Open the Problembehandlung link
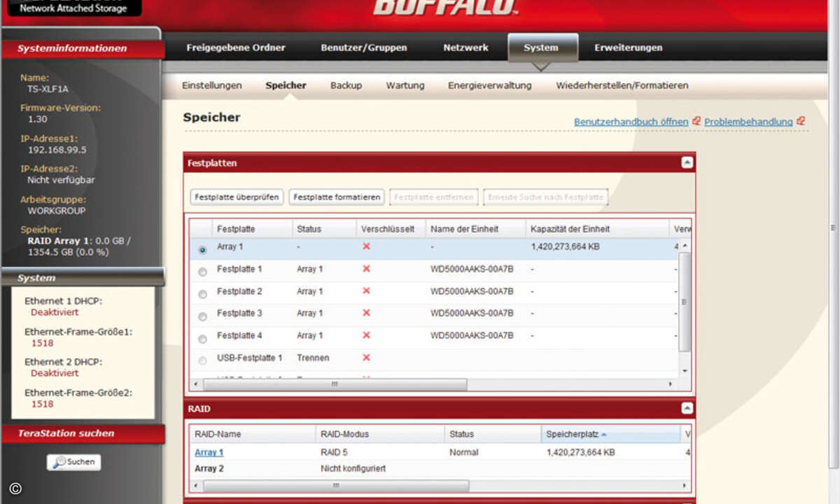 point(748,122)
